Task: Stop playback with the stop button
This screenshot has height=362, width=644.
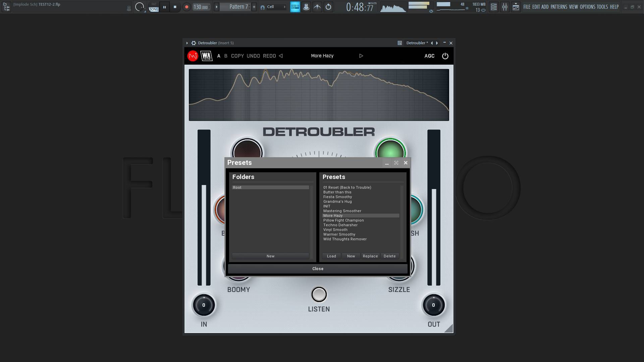Action: (x=175, y=7)
